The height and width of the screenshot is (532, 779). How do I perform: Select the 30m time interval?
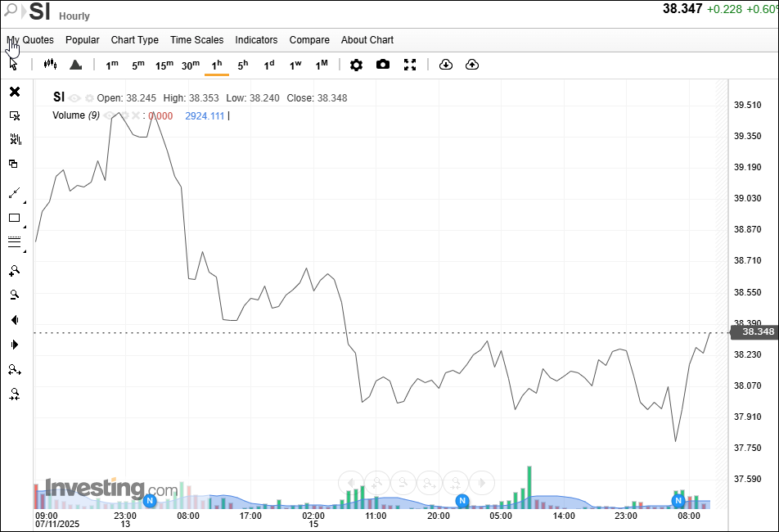point(191,65)
